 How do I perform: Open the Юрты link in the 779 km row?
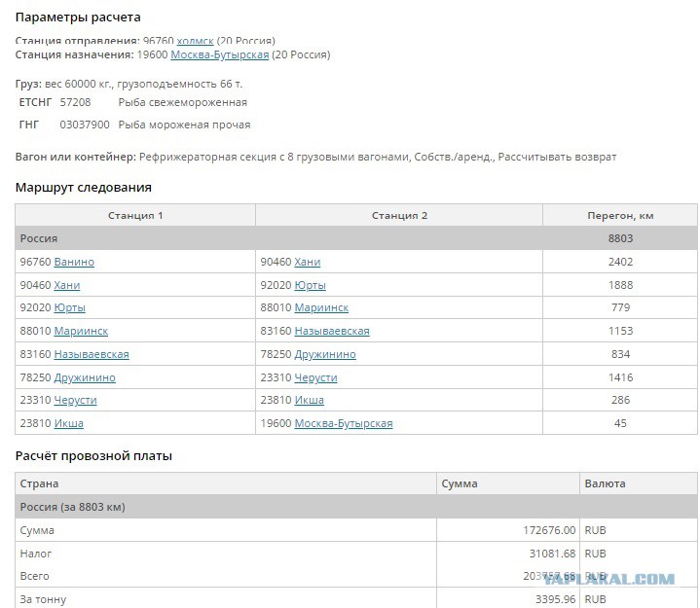tap(70, 307)
